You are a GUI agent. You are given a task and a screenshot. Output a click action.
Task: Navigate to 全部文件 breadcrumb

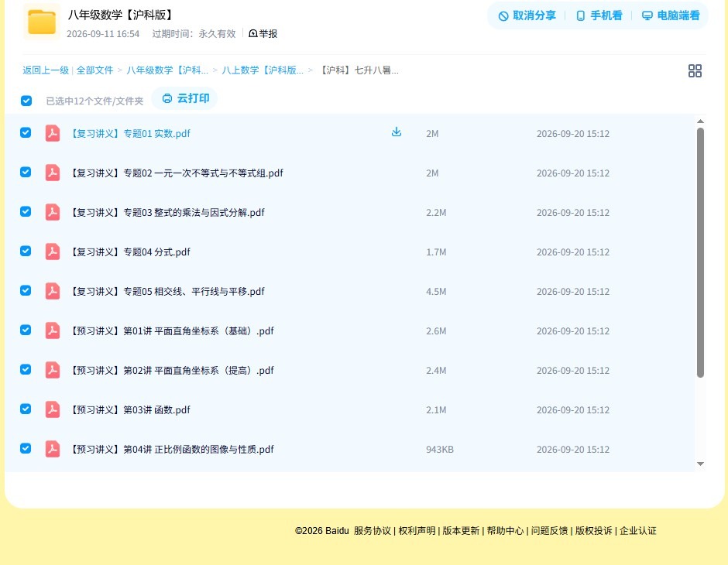point(94,70)
